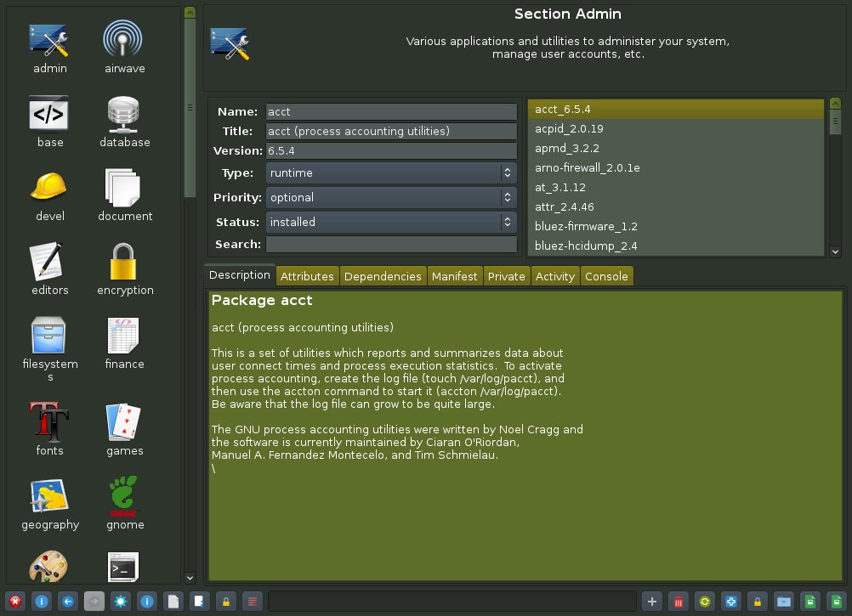Open the Status dropdown showing installed
852x616 pixels.
(x=391, y=222)
